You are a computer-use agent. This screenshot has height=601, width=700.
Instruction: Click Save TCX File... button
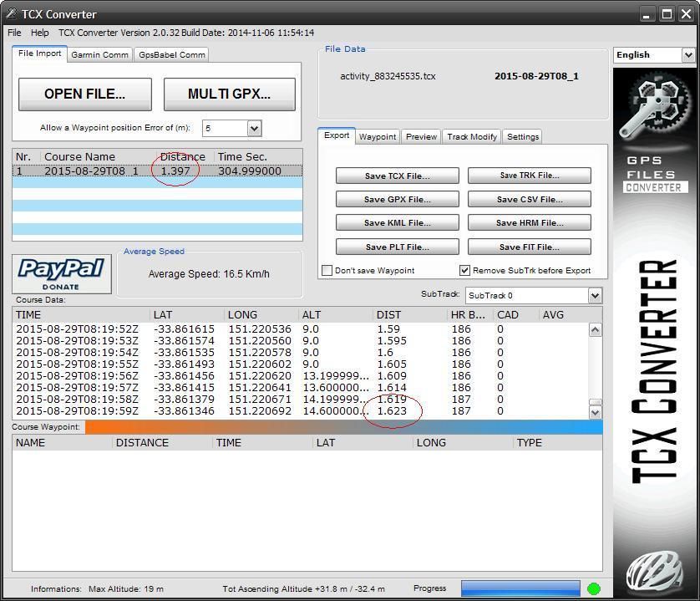(398, 176)
